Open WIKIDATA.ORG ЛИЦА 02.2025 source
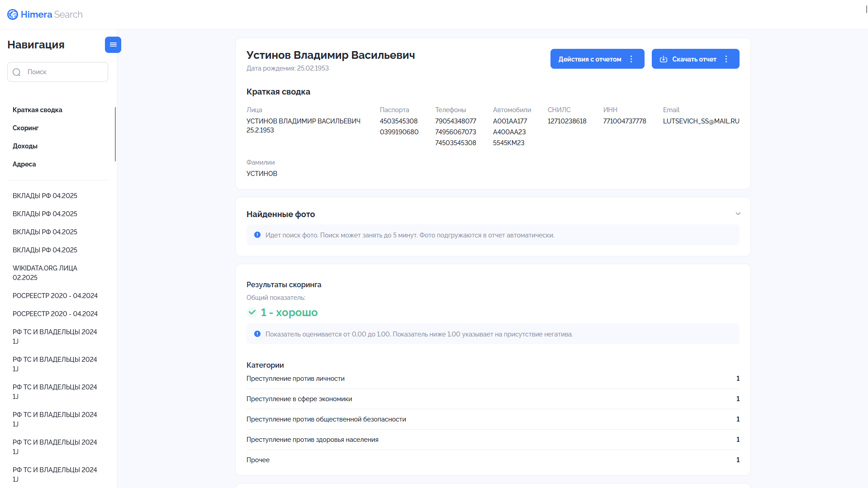868x488 pixels. pyautogui.click(x=45, y=273)
